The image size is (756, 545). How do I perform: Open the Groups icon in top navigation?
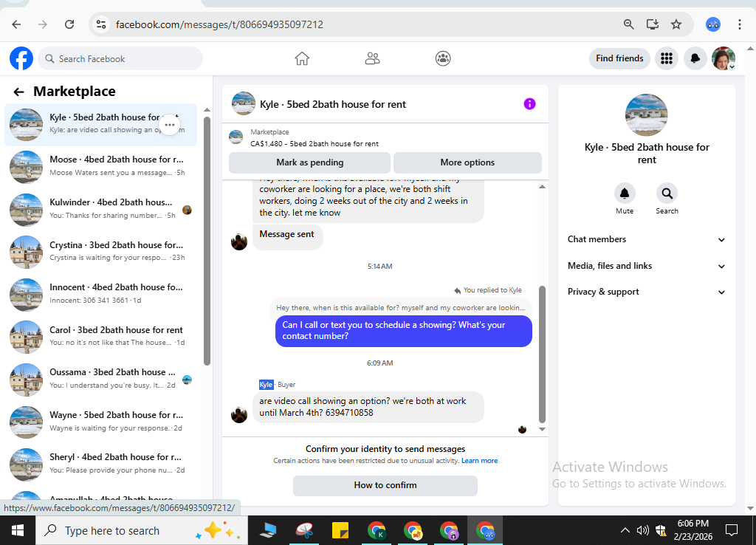coord(443,58)
